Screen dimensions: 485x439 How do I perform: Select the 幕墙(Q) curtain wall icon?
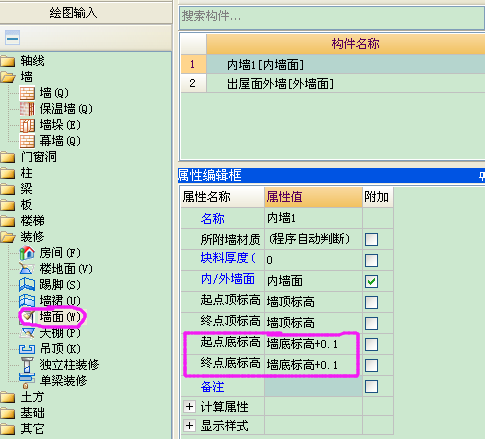point(27,141)
